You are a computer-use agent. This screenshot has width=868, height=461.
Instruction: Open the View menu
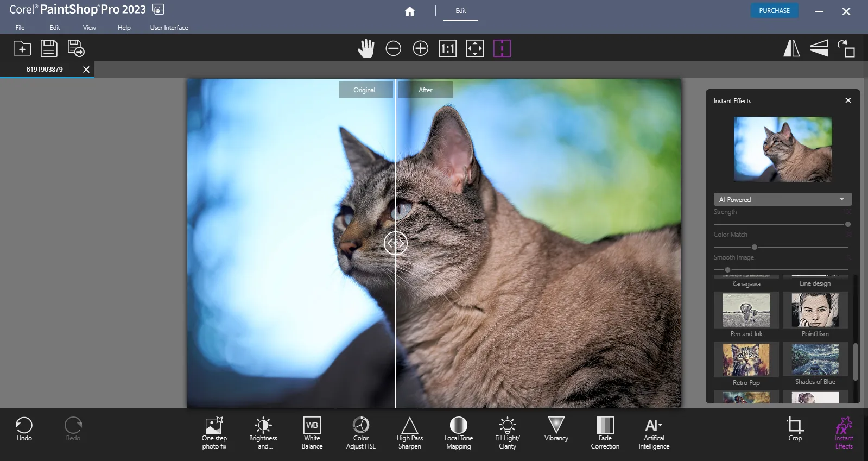tap(90, 28)
